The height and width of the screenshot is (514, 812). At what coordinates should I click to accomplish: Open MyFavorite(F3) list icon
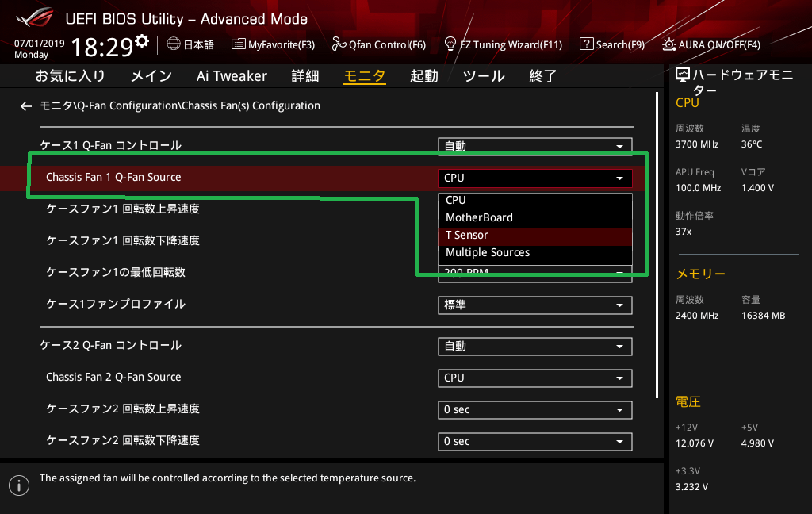(238, 44)
